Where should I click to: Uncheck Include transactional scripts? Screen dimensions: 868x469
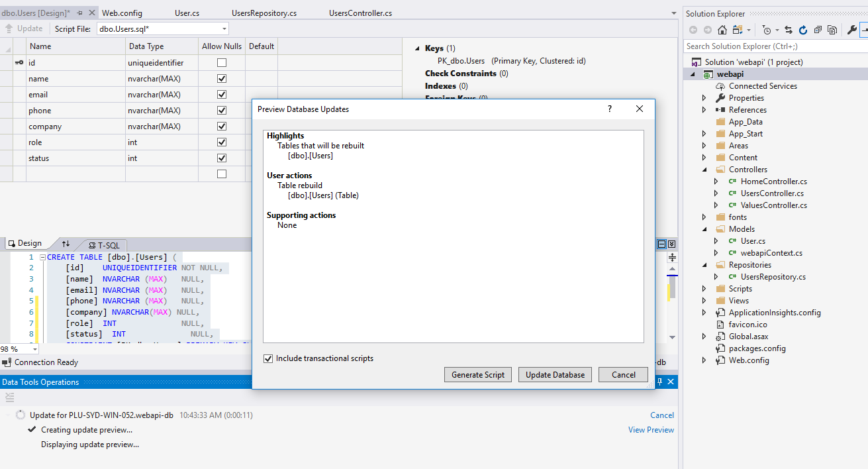coord(268,358)
